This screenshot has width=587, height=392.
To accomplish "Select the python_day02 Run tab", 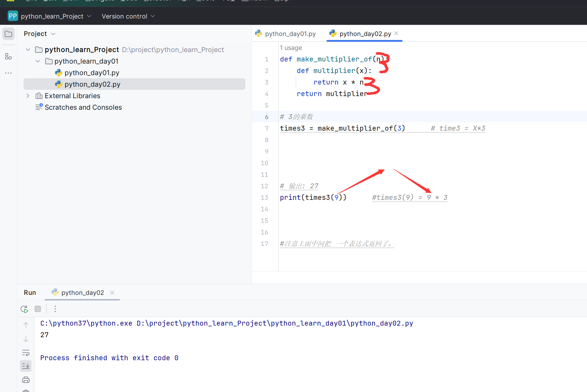I will pos(82,293).
